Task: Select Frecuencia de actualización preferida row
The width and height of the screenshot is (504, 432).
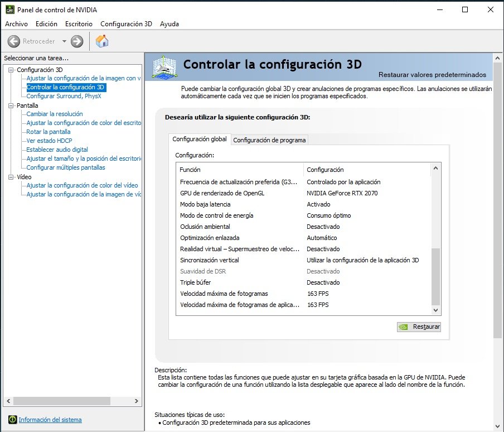Action: tap(303, 182)
